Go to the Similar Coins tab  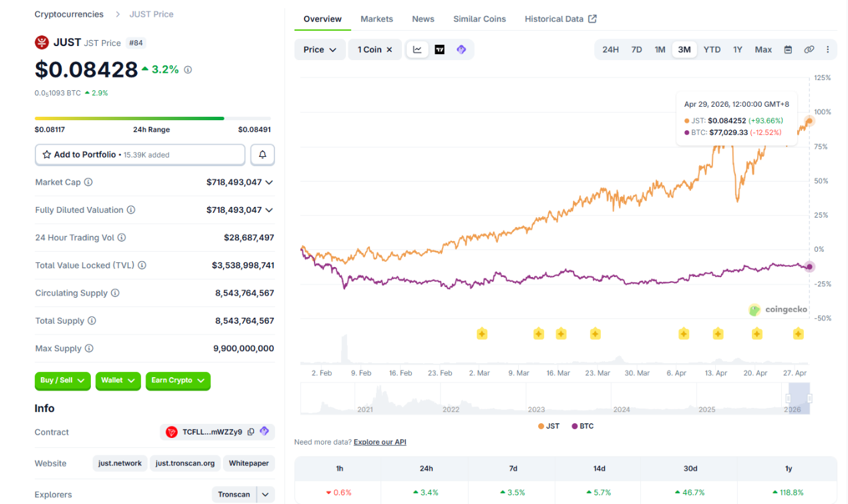(479, 19)
